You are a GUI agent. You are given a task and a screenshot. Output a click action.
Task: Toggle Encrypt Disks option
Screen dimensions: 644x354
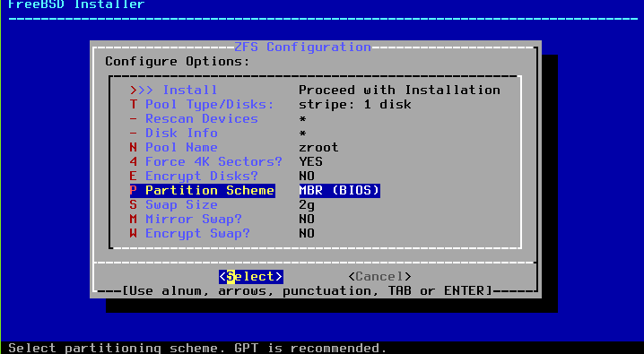(194, 176)
